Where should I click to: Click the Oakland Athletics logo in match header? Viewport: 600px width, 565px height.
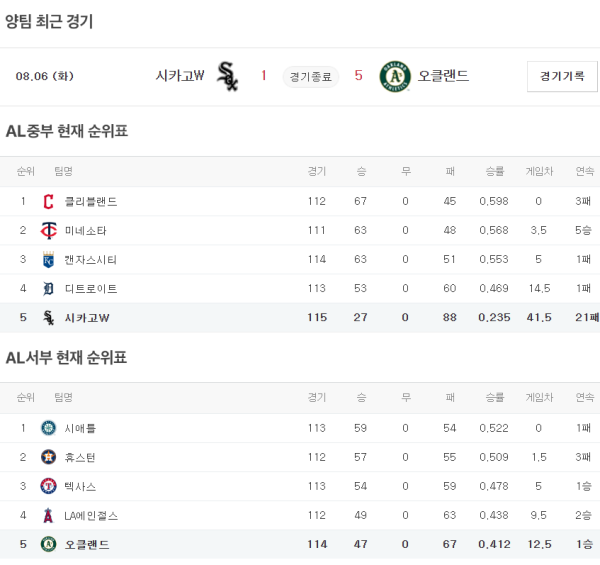395,76
